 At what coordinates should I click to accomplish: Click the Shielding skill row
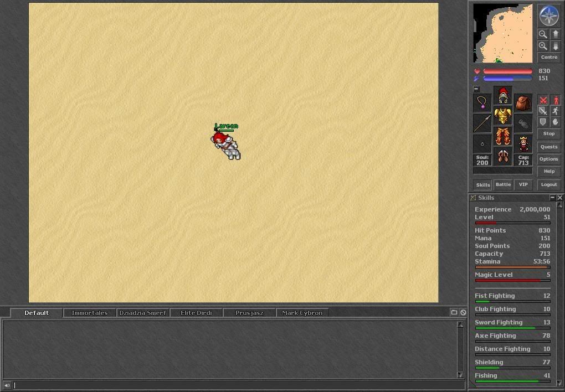[512, 364]
